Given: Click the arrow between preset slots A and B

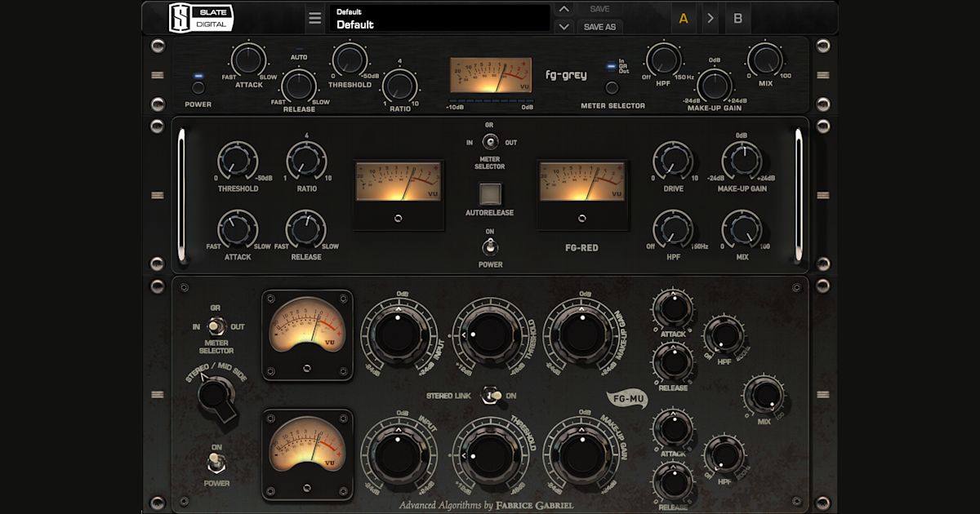Looking at the screenshot, I should tap(711, 17).
